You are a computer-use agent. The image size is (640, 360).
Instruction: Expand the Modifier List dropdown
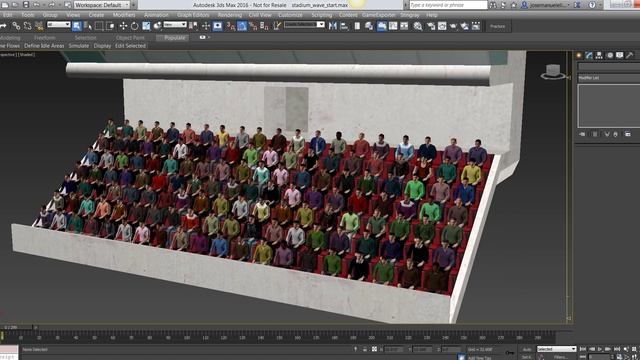[x=609, y=78]
